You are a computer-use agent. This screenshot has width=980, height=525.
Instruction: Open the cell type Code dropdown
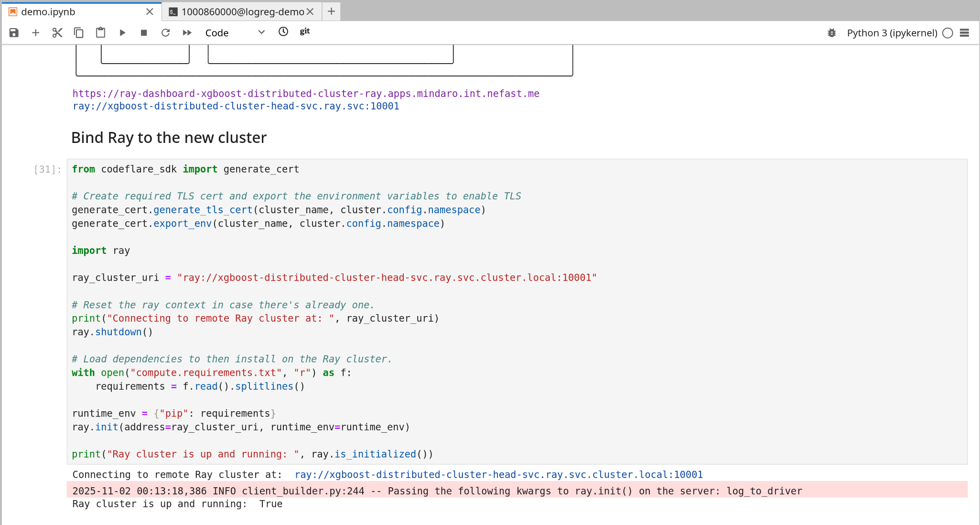click(235, 33)
